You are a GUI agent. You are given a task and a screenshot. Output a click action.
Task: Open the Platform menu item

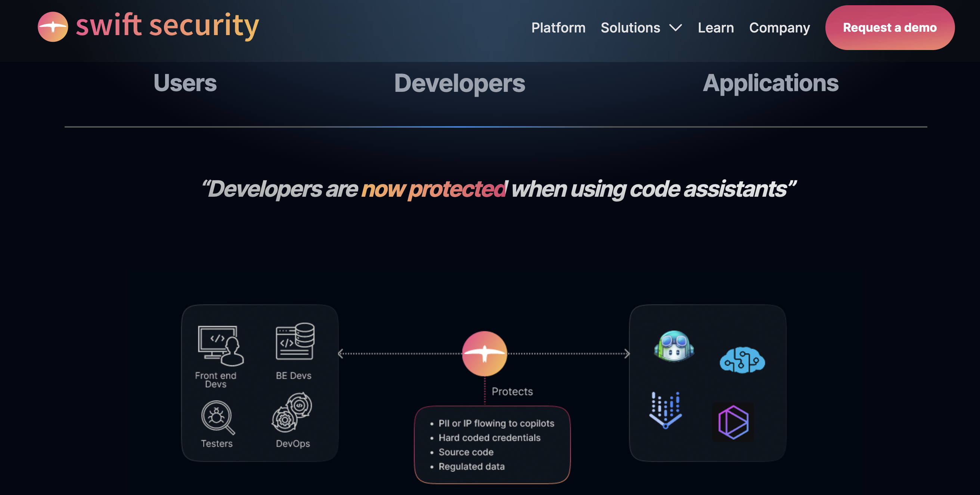pos(558,28)
